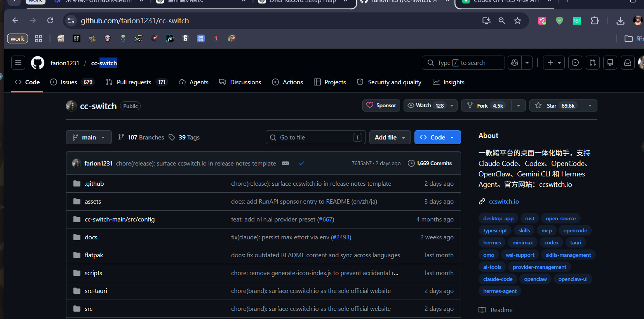View commit status checkmark details
644x319 pixels.
301,163
